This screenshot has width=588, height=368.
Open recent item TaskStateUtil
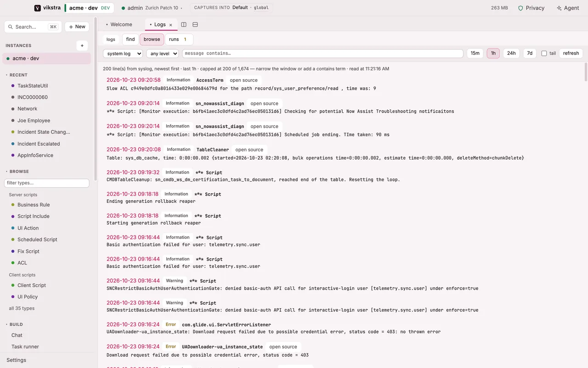pyautogui.click(x=33, y=86)
